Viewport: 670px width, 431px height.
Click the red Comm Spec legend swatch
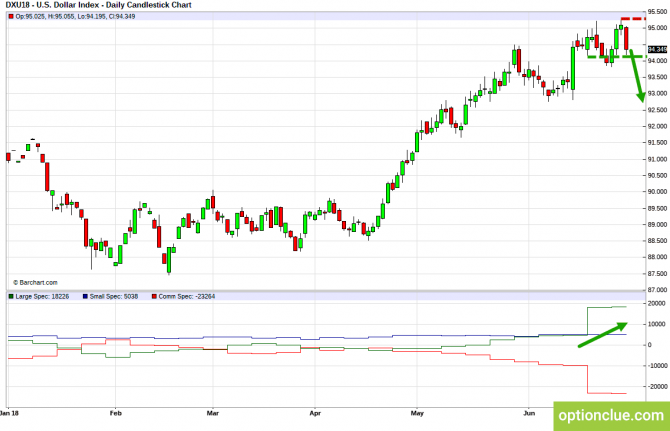click(154, 296)
